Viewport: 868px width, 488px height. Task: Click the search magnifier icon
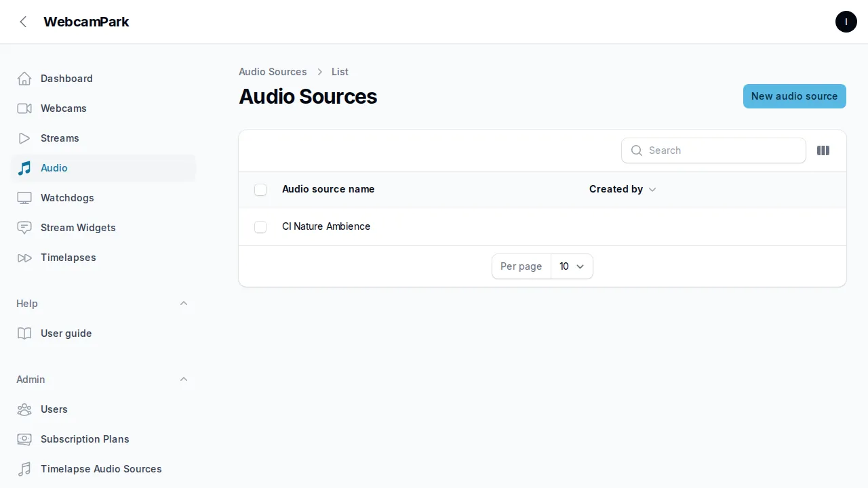(637, 150)
